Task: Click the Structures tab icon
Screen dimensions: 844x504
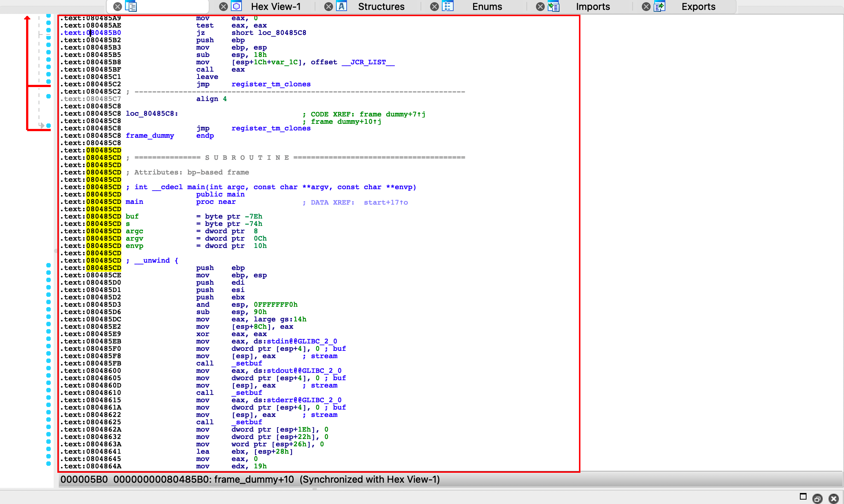Action: 342,7
